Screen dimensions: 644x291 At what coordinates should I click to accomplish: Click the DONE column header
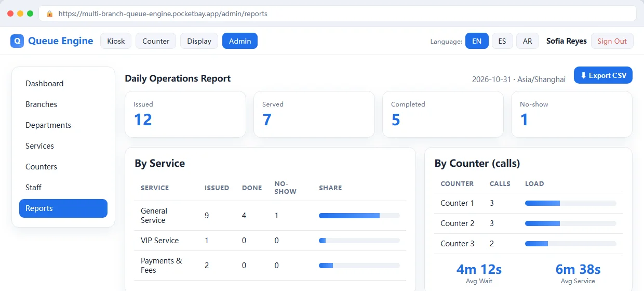pos(252,188)
